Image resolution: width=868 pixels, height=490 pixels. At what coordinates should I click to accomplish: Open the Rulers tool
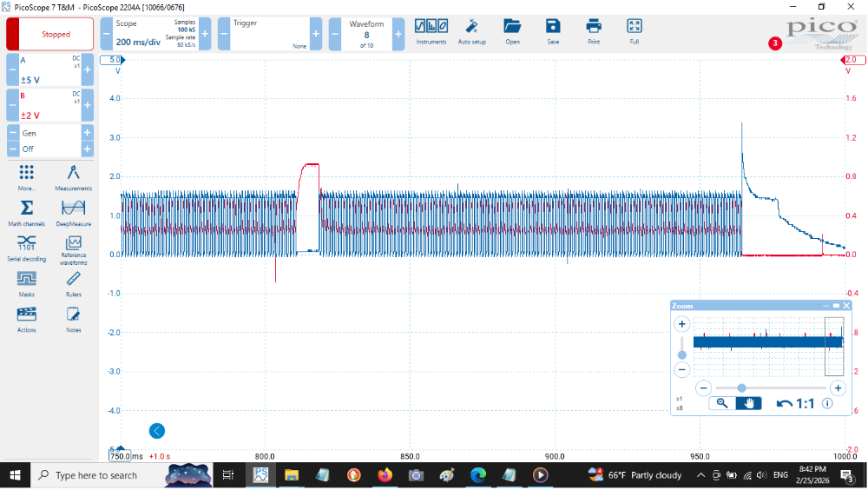[x=73, y=282]
